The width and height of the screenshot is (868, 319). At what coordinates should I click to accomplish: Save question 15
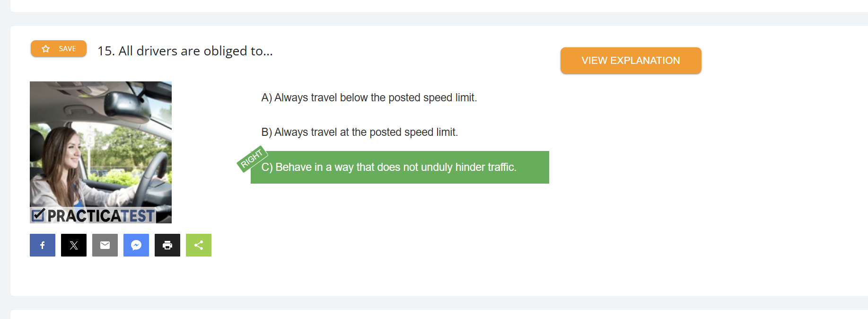pos(59,49)
